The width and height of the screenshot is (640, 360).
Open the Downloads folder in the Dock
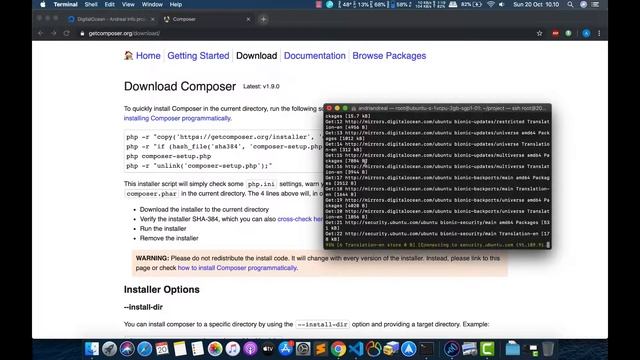pyautogui.click(x=513, y=349)
